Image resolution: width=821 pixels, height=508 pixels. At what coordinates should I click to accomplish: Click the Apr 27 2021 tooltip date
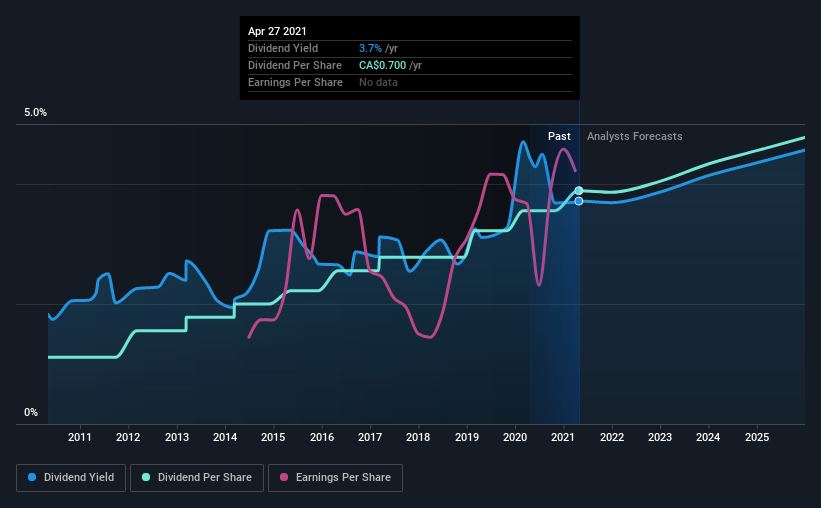point(277,31)
